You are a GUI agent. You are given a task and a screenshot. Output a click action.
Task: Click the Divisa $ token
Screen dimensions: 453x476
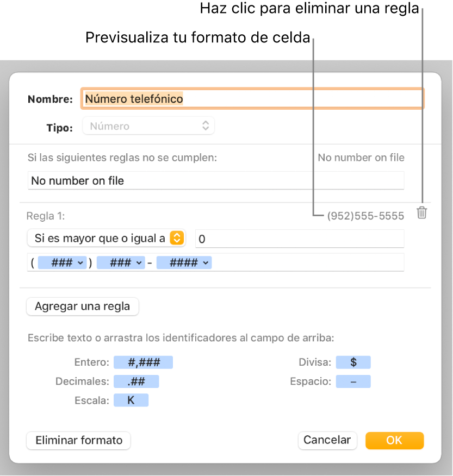[353, 362]
